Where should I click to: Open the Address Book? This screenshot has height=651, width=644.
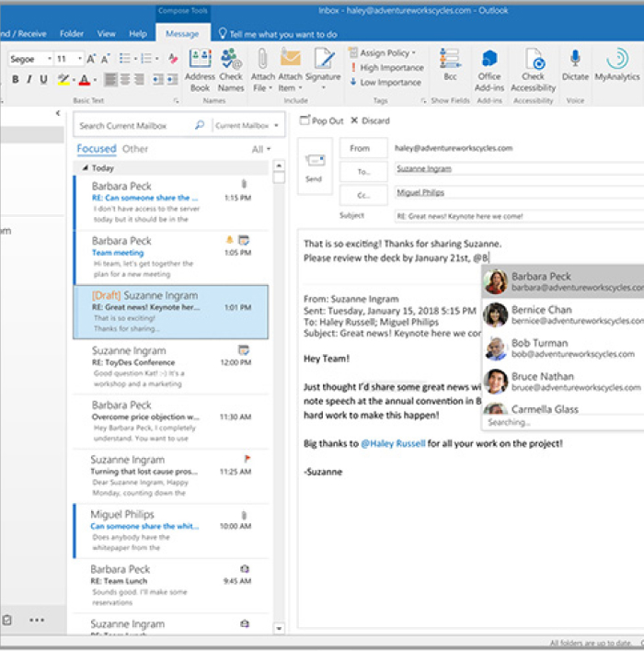[x=200, y=70]
